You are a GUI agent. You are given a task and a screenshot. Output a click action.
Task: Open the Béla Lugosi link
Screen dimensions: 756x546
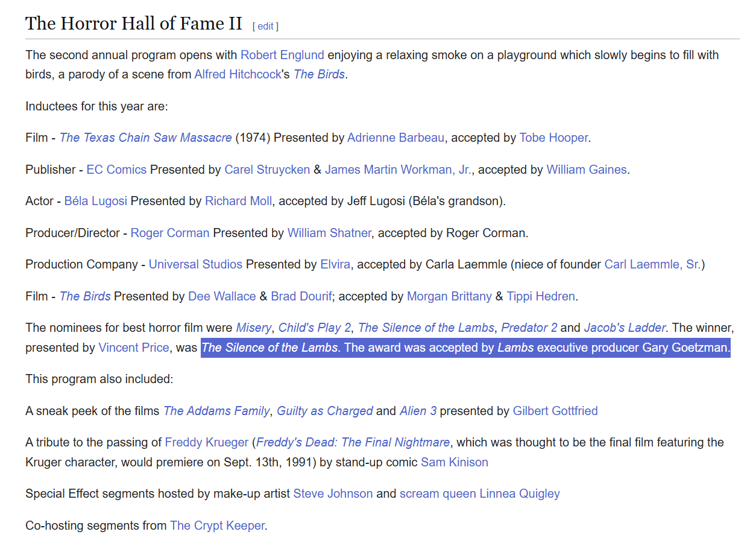[96, 201]
